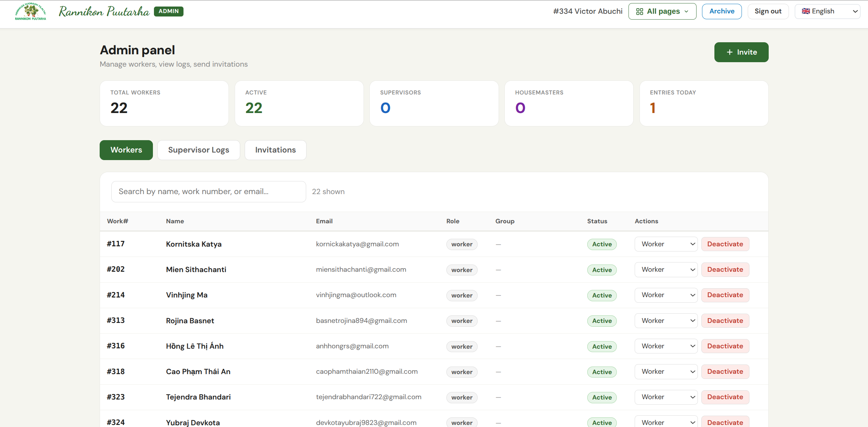Open role dropdown for Rojina Basnet
Screen dimensions: 868x427
(x=666, y=321)
